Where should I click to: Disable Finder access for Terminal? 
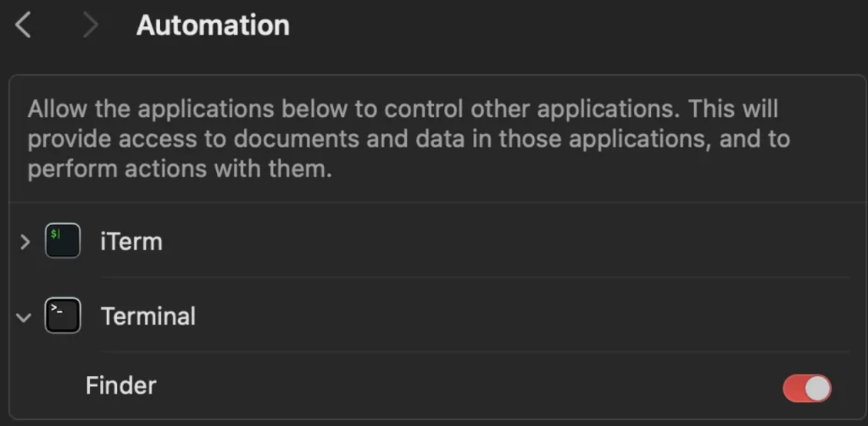pyautogui.click(x=807, y=389)
